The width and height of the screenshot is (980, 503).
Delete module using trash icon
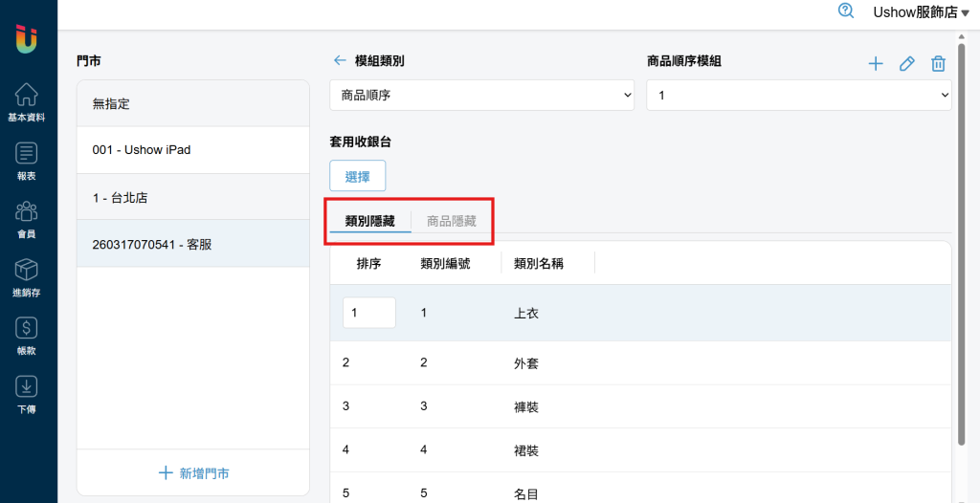coord(938,64)
